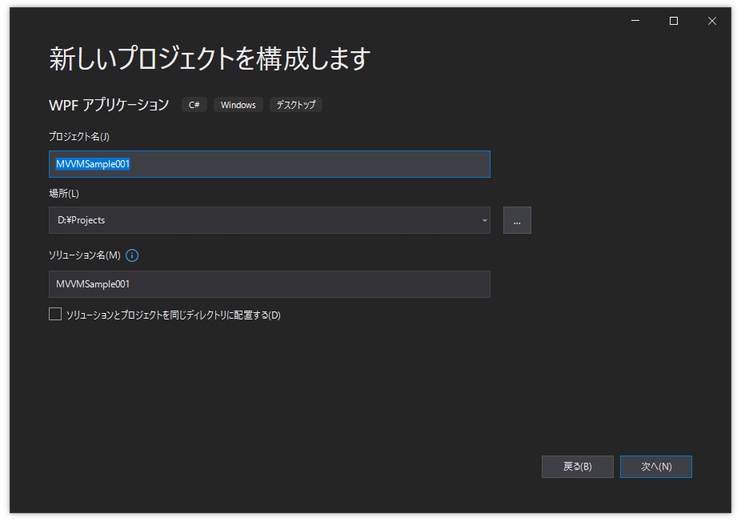Screen dimensions: 741x522
Task: Click the デスクトップ tag
Action: (x=296, y=105)
